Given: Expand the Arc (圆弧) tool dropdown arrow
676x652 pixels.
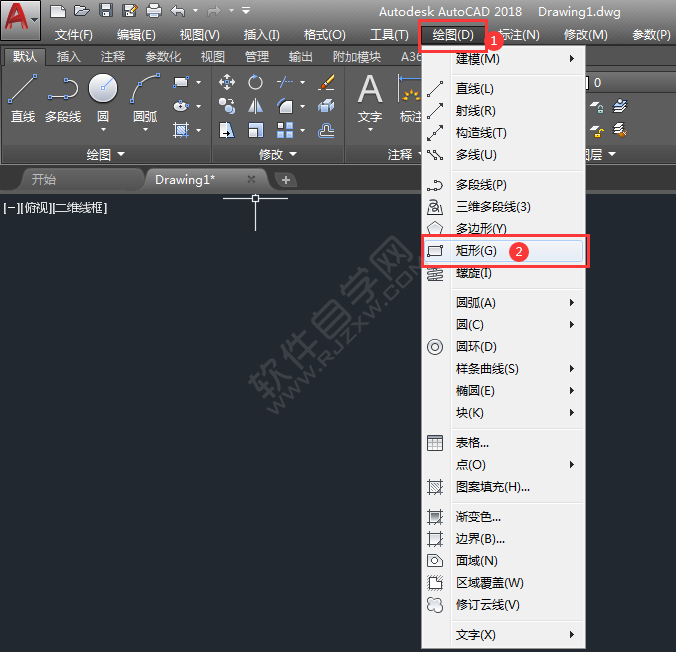Looking at the screenshot, I should [x=145, y=129].
